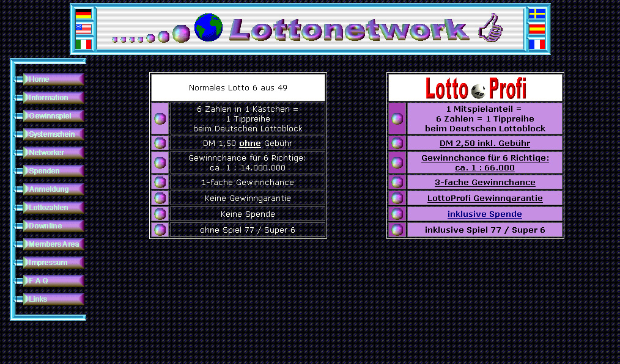Screen dimensions: 620x364
Task: Enter the Members Area
Action: point(53,244)
